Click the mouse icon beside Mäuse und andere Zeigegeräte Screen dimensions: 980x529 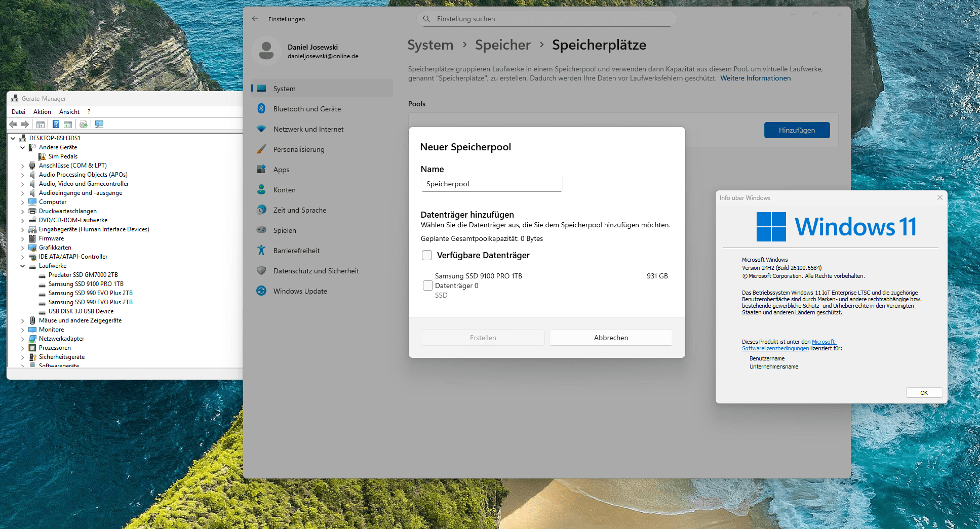click(x=32, y=320)
